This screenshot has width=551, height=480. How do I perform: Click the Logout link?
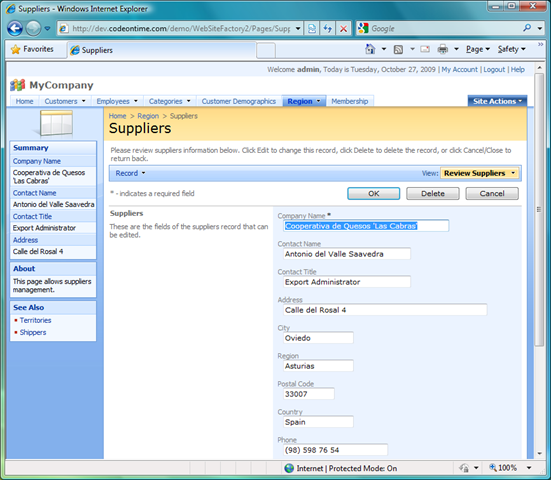[494, 70]
